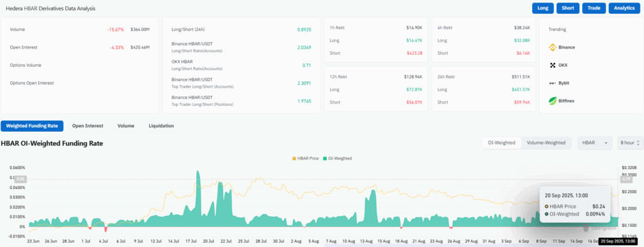Select the OI-Weighted toggle option
This screenshot has width=644, height=247.
click(501, 143)
